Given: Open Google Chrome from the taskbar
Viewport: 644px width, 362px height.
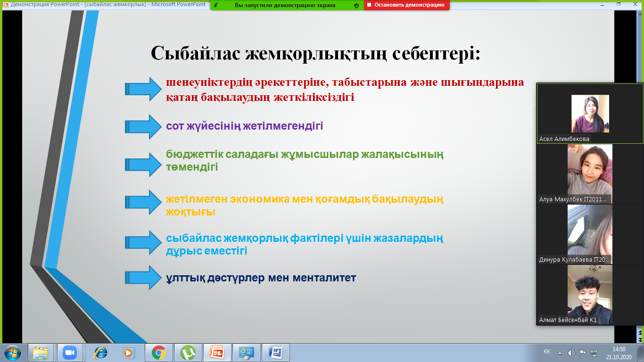Looking at the screenshot, I should tap(158, 353).
